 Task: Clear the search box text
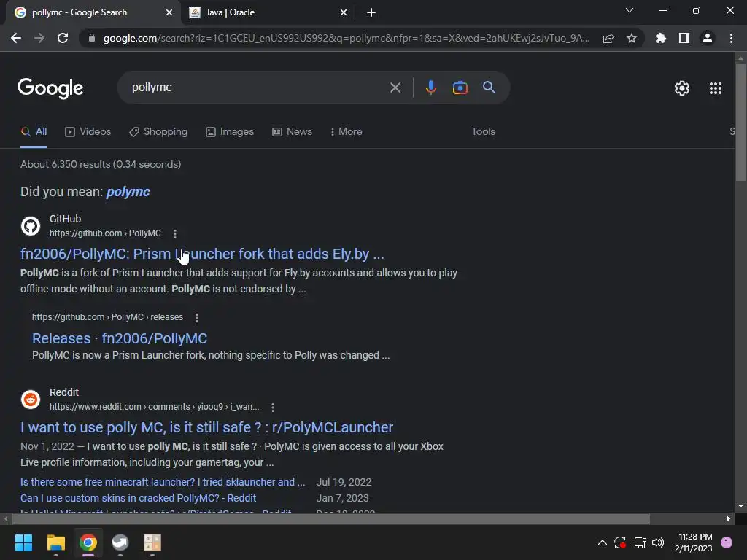click(x=395, y=87)
